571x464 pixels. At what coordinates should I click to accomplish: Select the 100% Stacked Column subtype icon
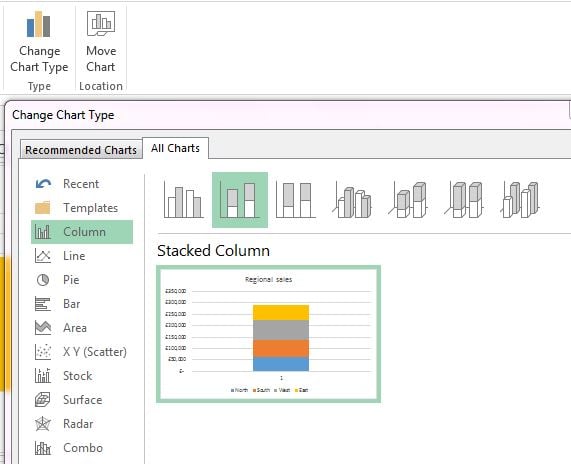[x=296, y=200]
